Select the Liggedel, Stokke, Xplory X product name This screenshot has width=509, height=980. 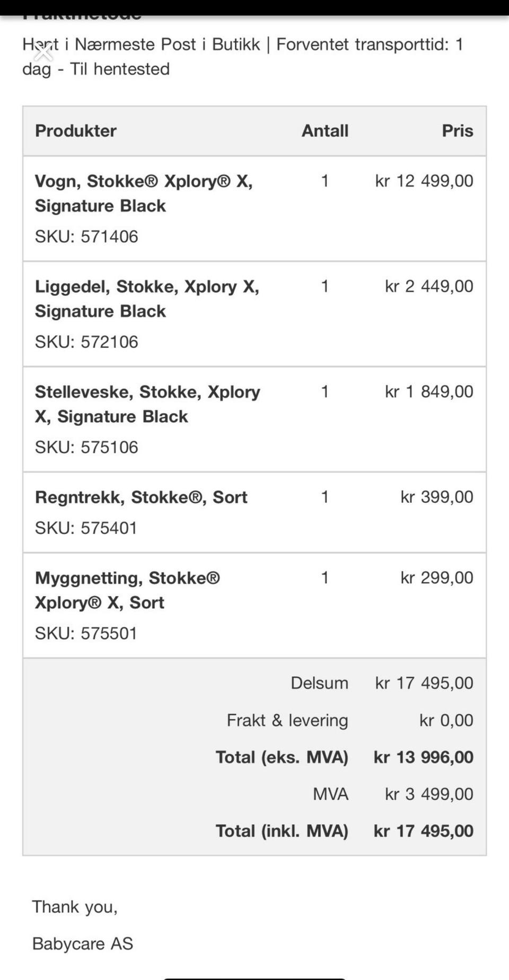point(146,299)
